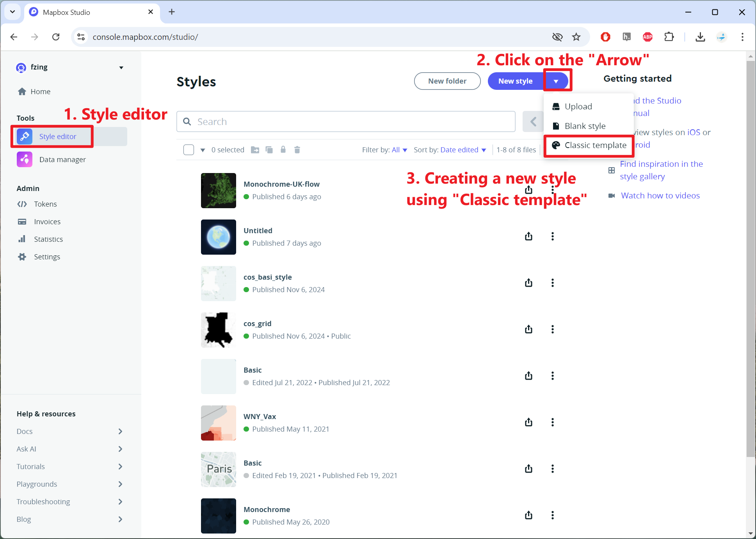Open Find inspiration in style gallery link

point(661,170)
